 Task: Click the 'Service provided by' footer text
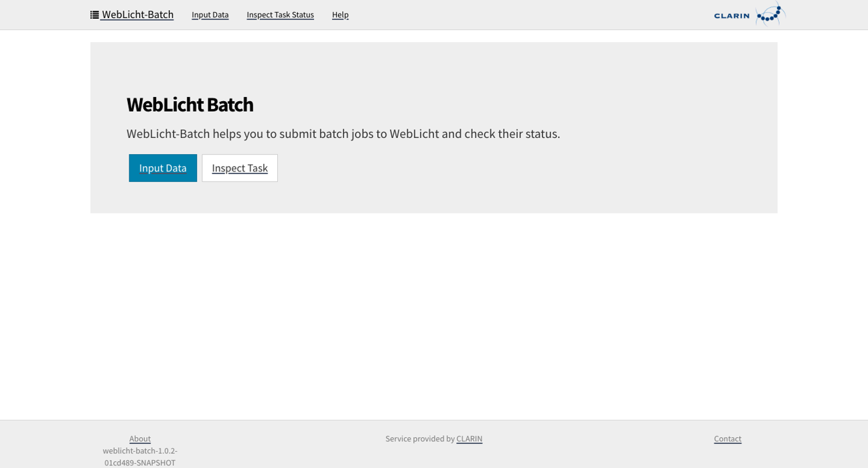(x=420, y=439)
